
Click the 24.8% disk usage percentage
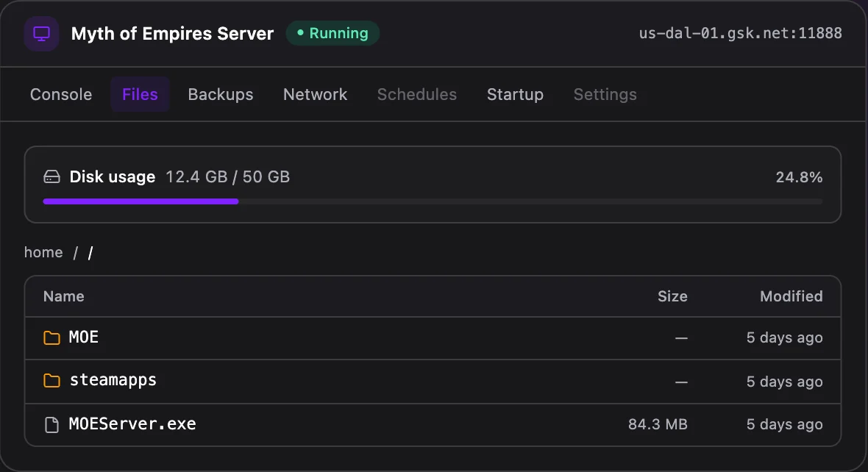799,177
